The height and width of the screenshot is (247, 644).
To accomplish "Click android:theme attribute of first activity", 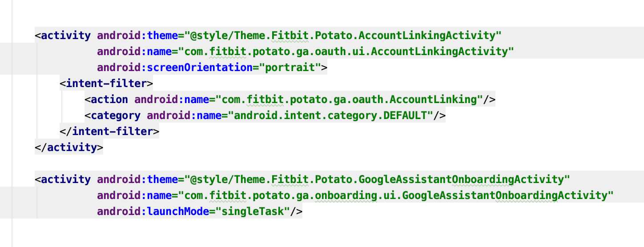I will [x=137, y=36].
